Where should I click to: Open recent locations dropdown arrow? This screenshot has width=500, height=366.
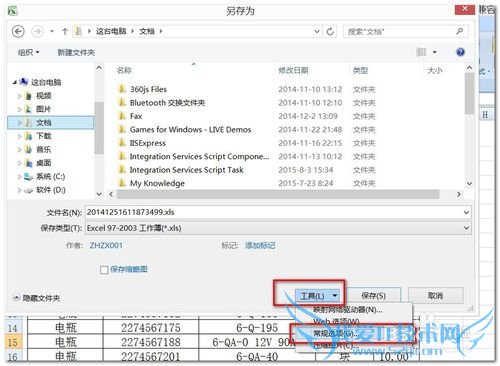pos(52,31)
